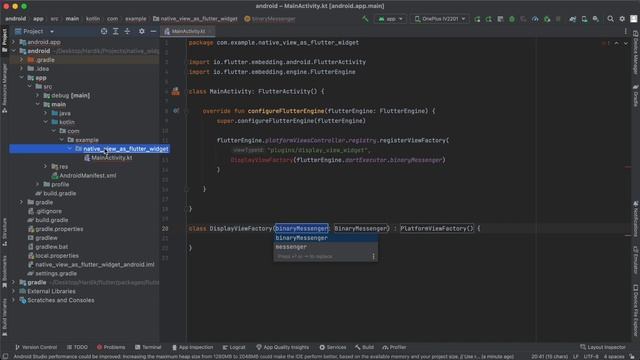Viewport: 640px width, 360px height.
Task: Expand External Libraries node
Action: (x=13, y=291)
